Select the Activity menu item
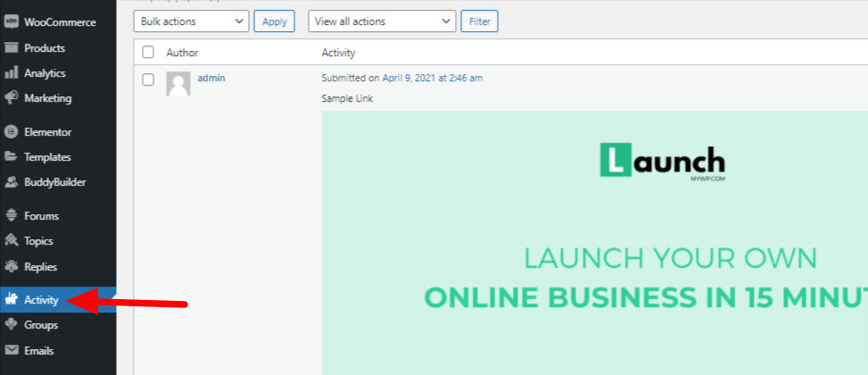The image size is (868, 375). pyautogui.click(x=58, y=300)
